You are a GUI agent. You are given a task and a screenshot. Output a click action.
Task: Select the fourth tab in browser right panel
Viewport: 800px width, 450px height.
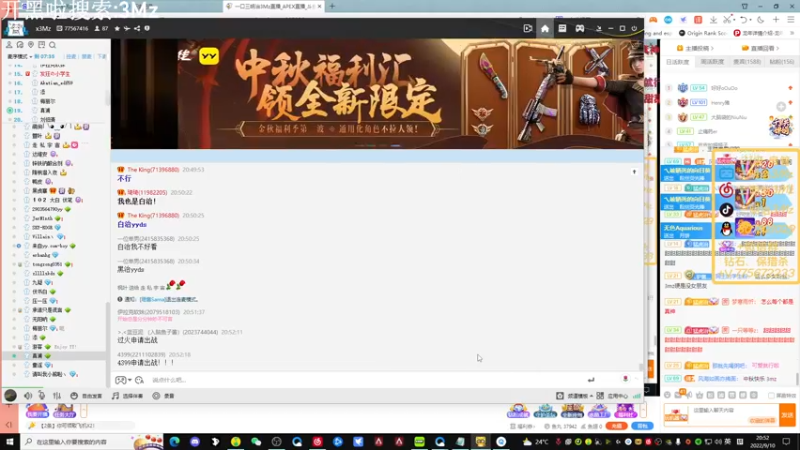point(782,62)
